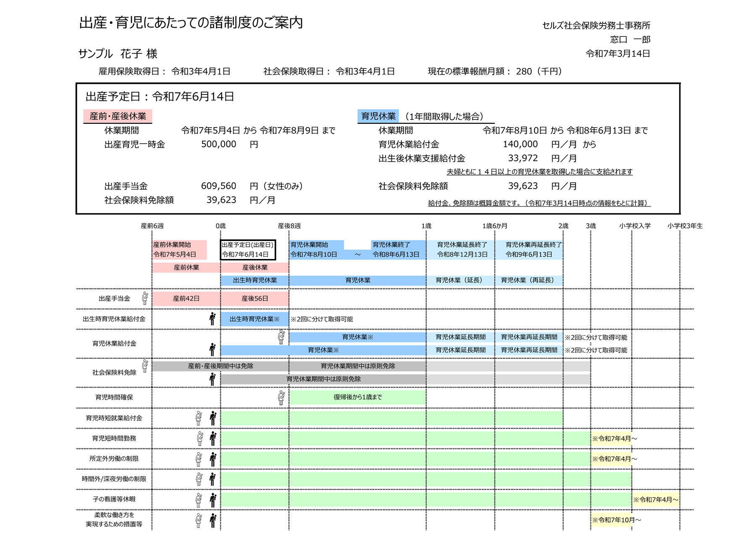Click the father icon in the 子の看護等休暇 row
Viewport: 756px width, 536px height.
213,499
